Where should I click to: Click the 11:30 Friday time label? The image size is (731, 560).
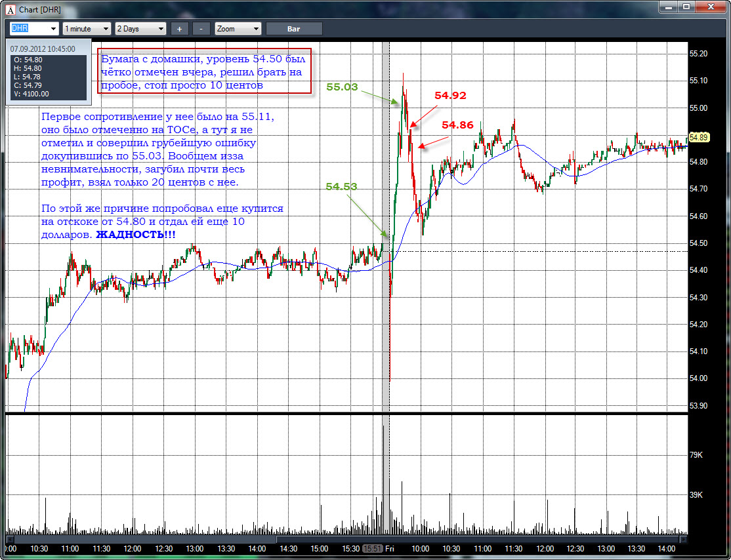pyautogui.click(x=513, y=549)
